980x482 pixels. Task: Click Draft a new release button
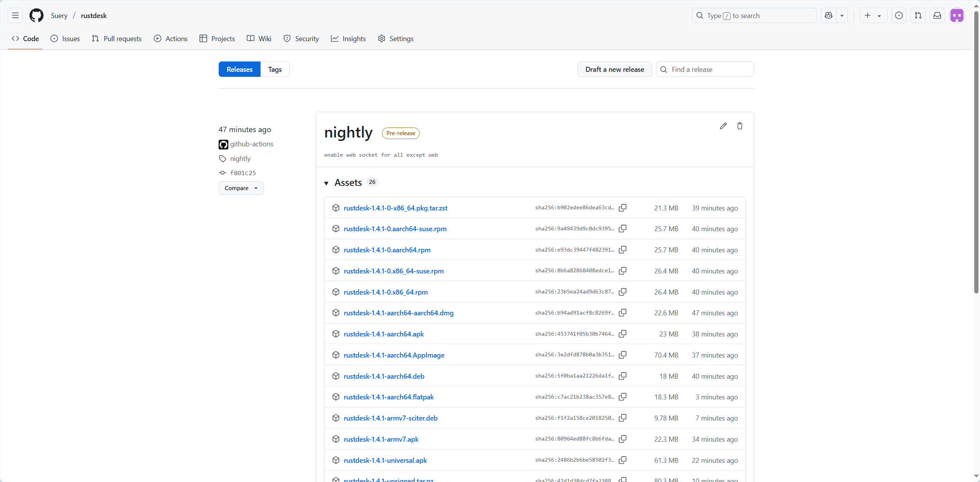point(615,69)
